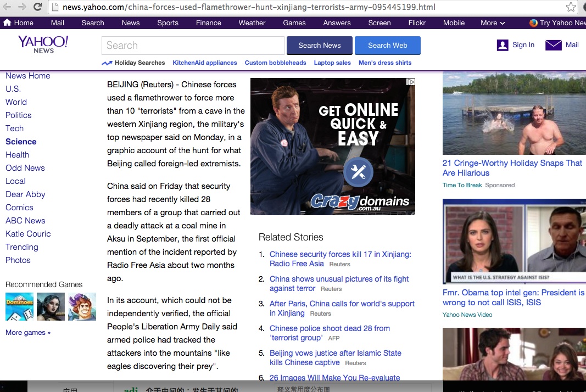Screen dimensions: 586x392
Task: Reload the page with the refresh icon
Action: point(37,7)
